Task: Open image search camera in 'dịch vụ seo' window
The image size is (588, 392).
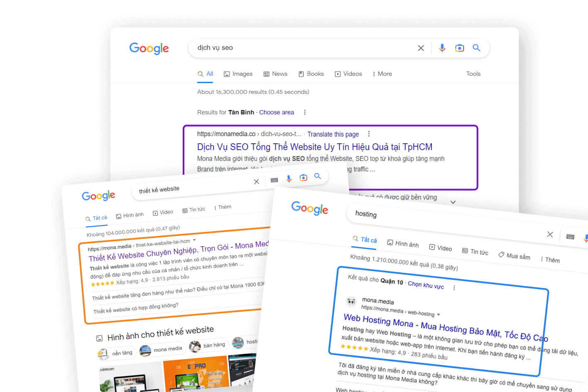Action: coord(459,48)
